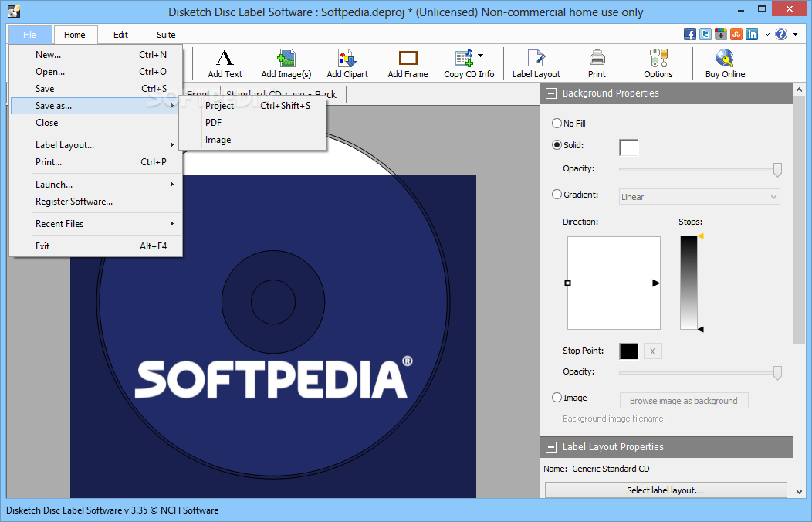Image resolution: width=812 pixels, height=522 pixels.
Task: Expand the social share dropdown arrow
Action: coord(767,35)
